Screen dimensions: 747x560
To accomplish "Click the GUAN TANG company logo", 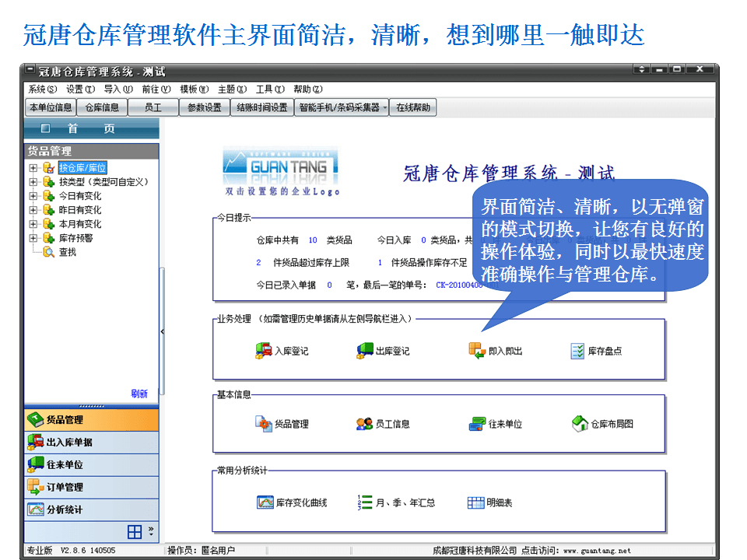I will pos(281,165).
